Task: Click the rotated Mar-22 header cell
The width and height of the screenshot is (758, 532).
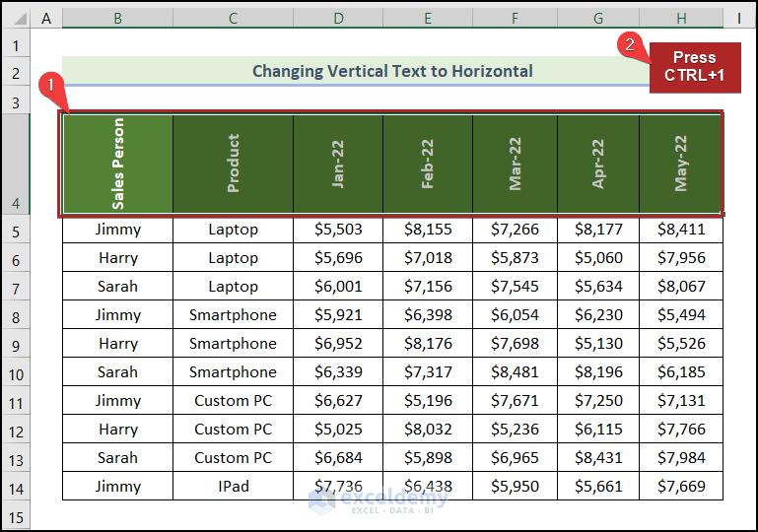Action: click(515, 165)
